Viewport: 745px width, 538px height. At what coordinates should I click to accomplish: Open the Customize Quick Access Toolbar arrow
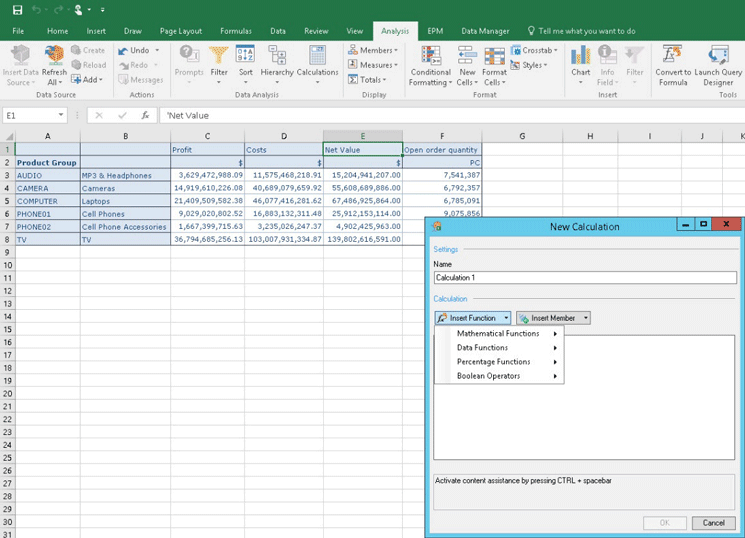103,10
